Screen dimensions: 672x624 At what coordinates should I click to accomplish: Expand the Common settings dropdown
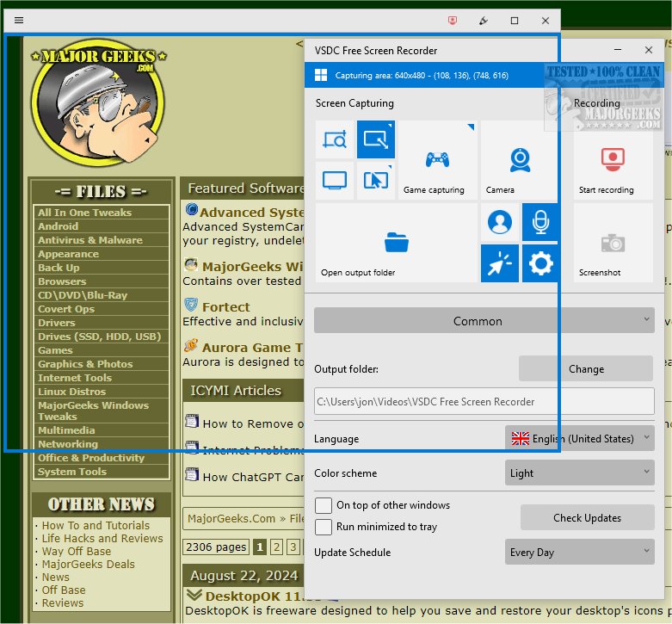[x=484, y=320]
